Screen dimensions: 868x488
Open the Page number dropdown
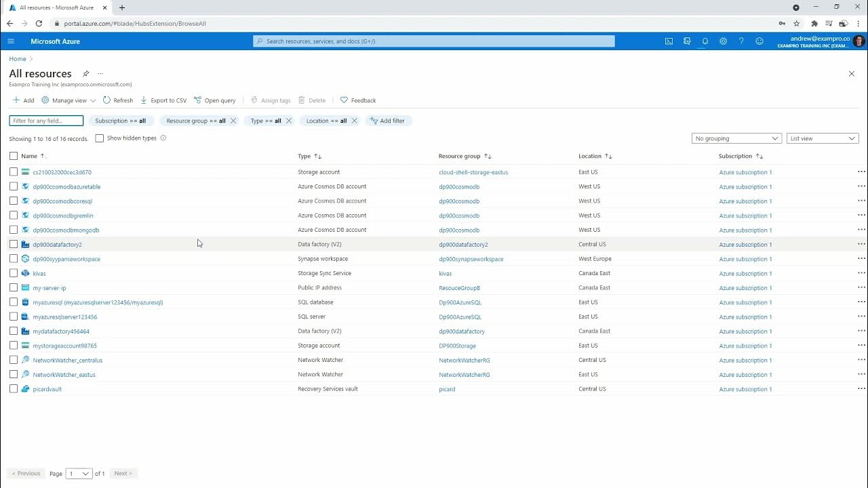79,474
